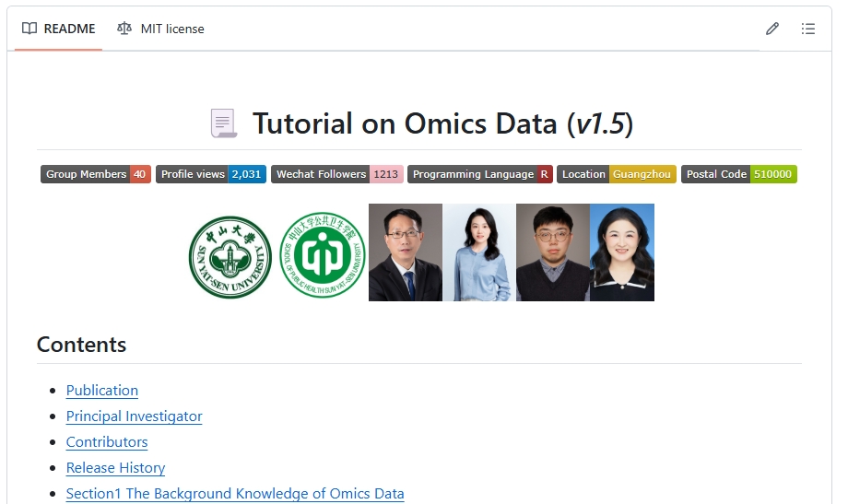Switch to the README tab
The width and height of the screenshot is (848, 504).
(x=59, y=29)
